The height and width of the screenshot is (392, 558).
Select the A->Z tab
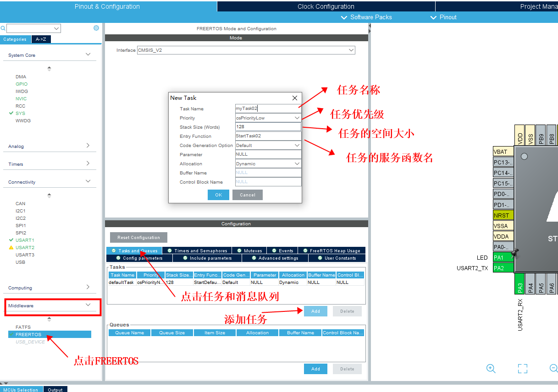point(41,39)
